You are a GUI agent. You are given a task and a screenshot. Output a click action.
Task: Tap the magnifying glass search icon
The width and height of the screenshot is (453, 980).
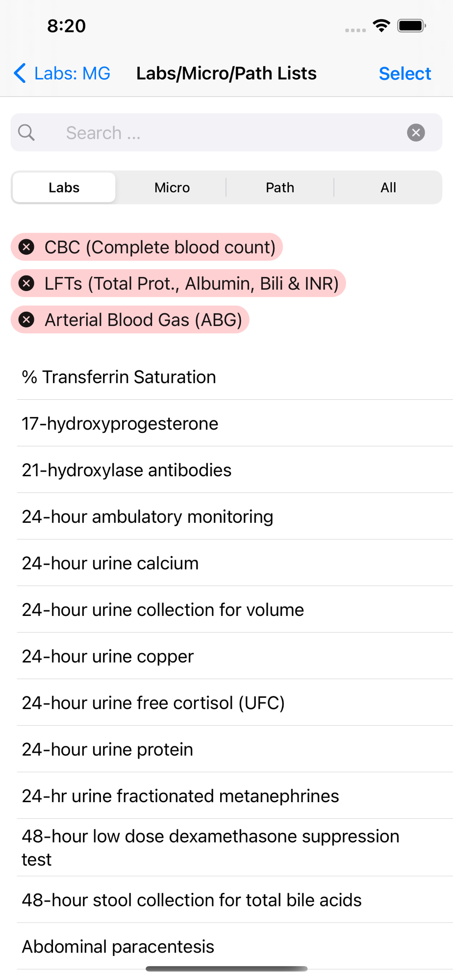click(26, 132)
